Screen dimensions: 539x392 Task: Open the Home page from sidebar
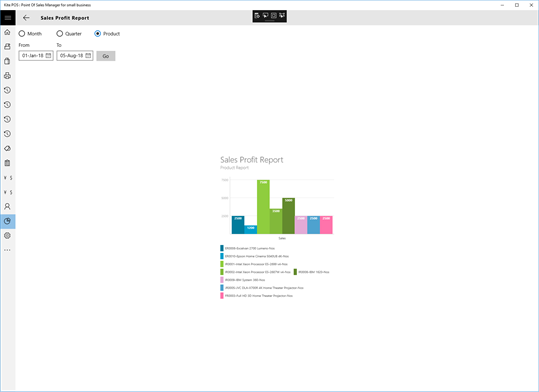pyautogui.click(x=7, y=32)
